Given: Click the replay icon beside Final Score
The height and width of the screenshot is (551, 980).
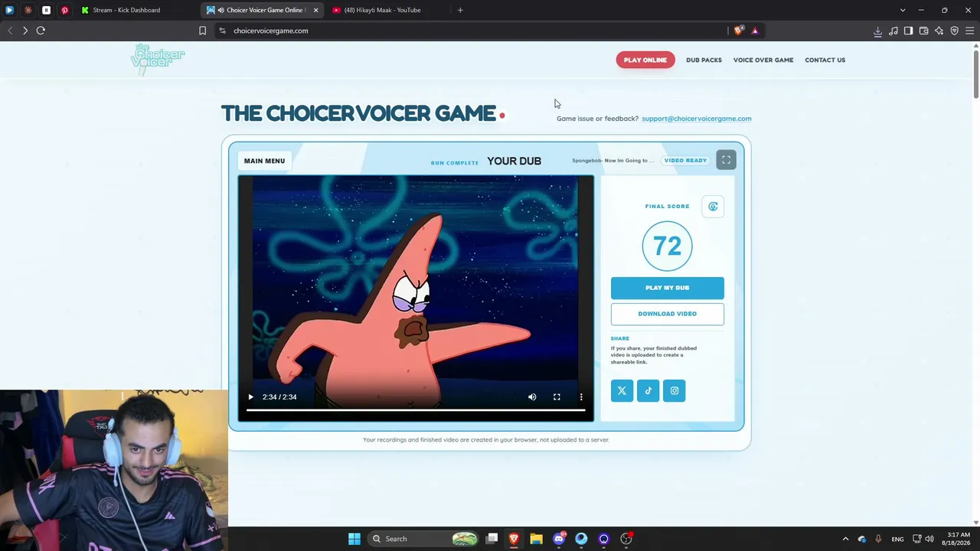Looking at the screenshot, I should click(713, 207).
